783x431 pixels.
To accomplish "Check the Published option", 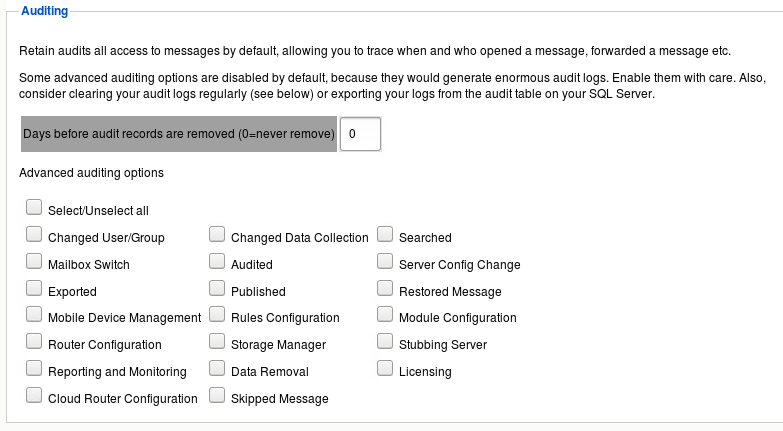I will [x=217, y=289].
